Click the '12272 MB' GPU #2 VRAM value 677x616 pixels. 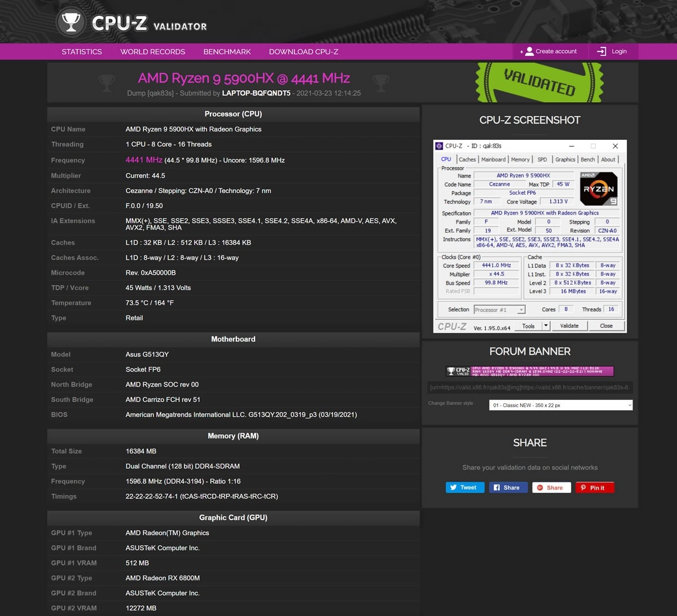pos(141,608)
